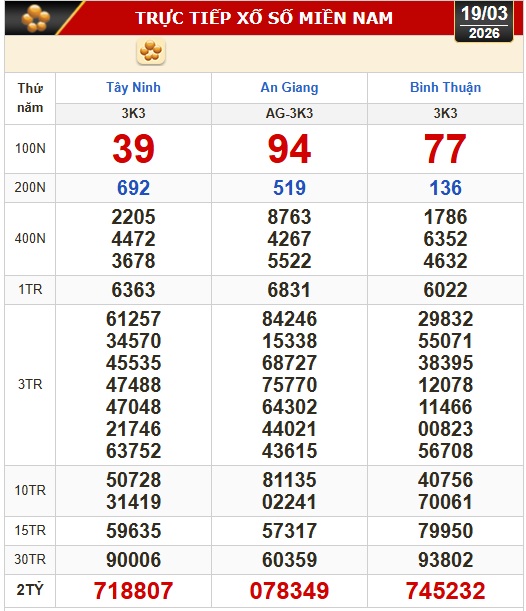Select the 3TR prize label

pyautogui.click(x=30, y=385)
